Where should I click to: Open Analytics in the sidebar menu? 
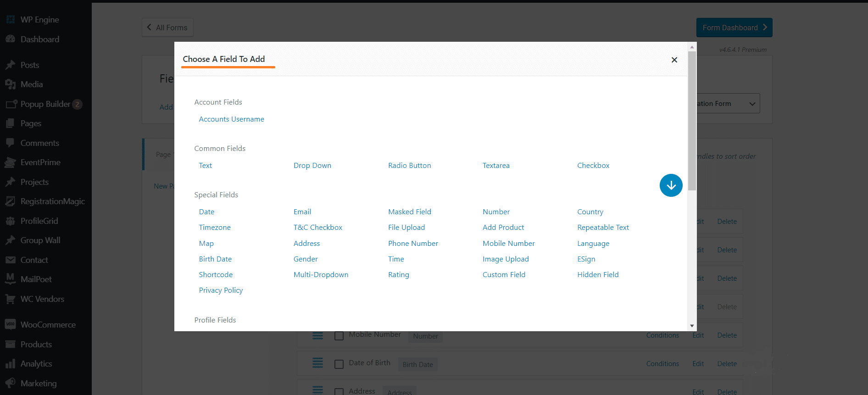coord(36,364)
